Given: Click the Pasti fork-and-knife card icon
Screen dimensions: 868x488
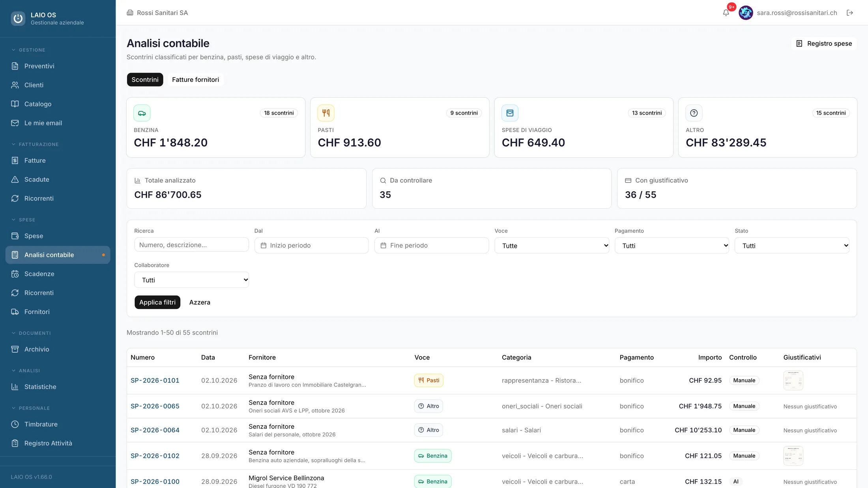Looking at the screenshot, I should click(326, 113).
